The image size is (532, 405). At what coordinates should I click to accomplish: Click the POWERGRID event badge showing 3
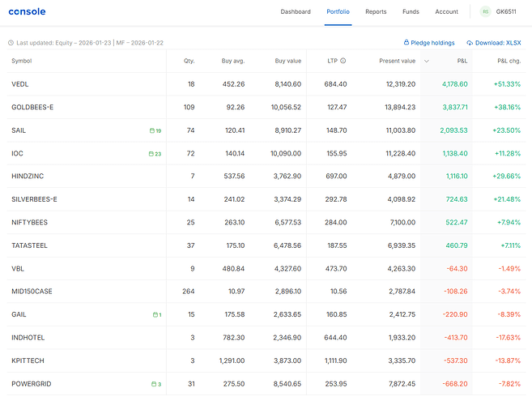coord(156,384)
